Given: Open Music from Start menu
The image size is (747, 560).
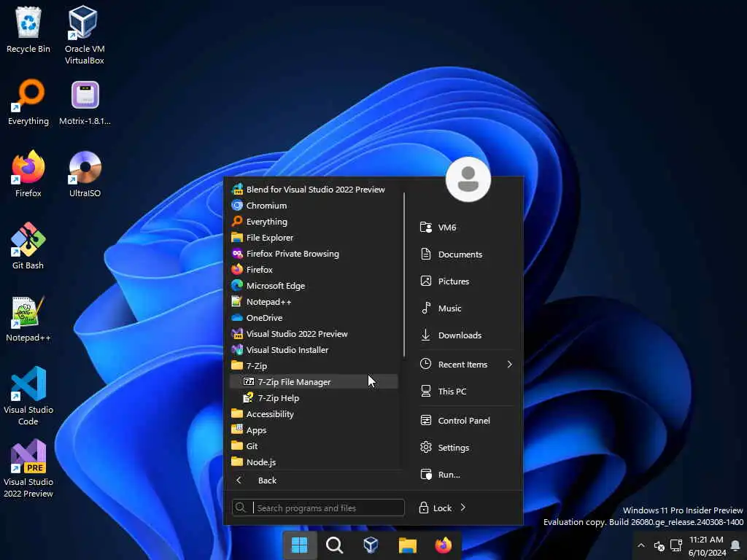Looking at the screenshot, I should click(x=466, y=308).
